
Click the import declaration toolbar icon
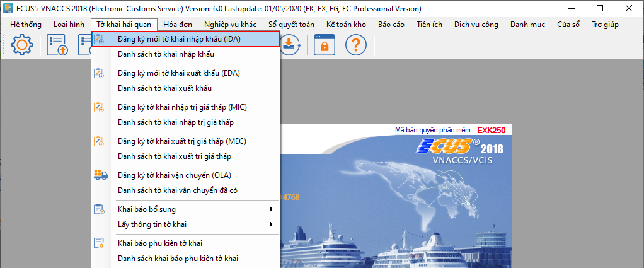(x=57, y=45)
